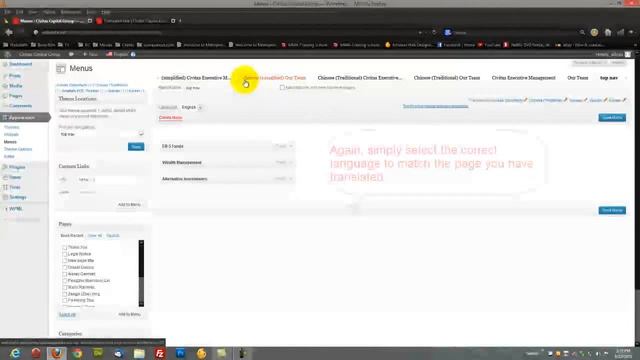Open the Primary Navigation menu dropdown
This screenshot has width=640, height=360.
tap(101, 134)
